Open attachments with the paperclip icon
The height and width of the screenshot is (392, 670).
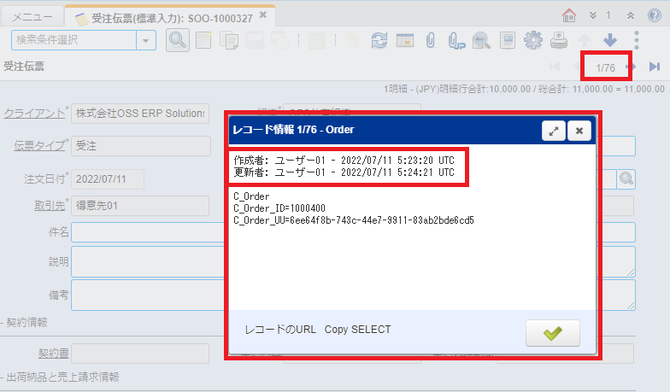click(x=430, y=41)
